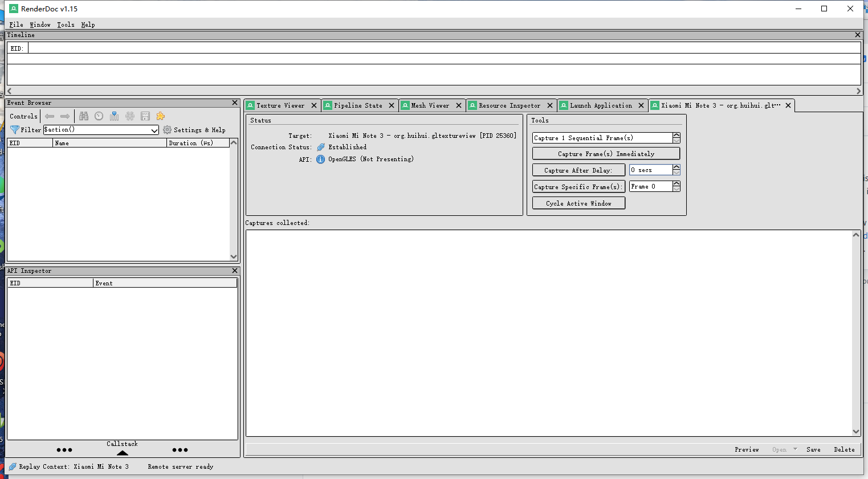
Task: Open the Tools menu
Action: (x=66, y=24)
